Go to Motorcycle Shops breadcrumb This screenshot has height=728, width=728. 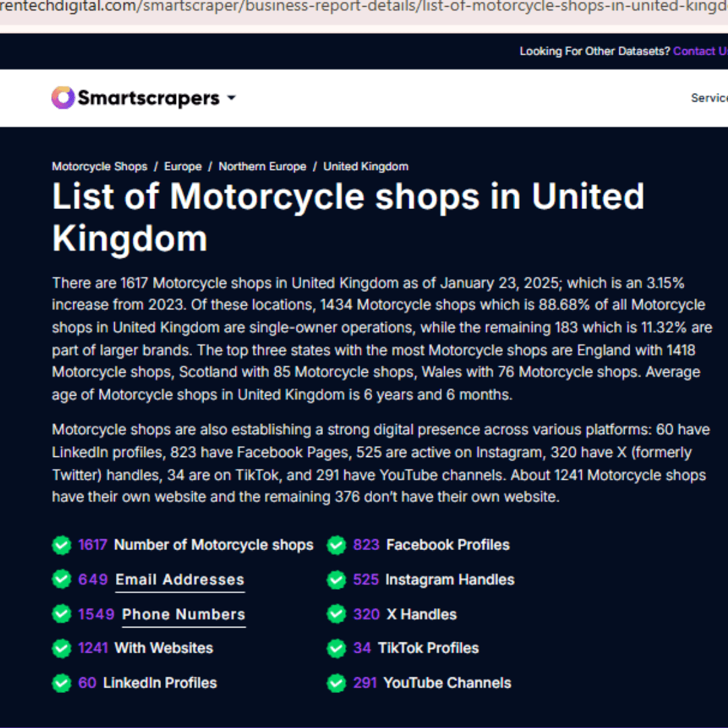pyautogui.click(x=99, y=166)
